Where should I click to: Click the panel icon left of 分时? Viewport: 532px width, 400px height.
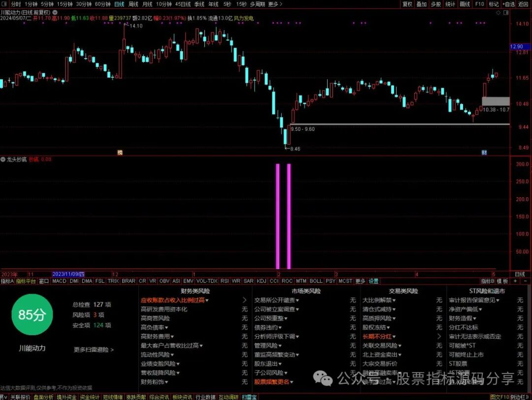[x=4, y=4]
